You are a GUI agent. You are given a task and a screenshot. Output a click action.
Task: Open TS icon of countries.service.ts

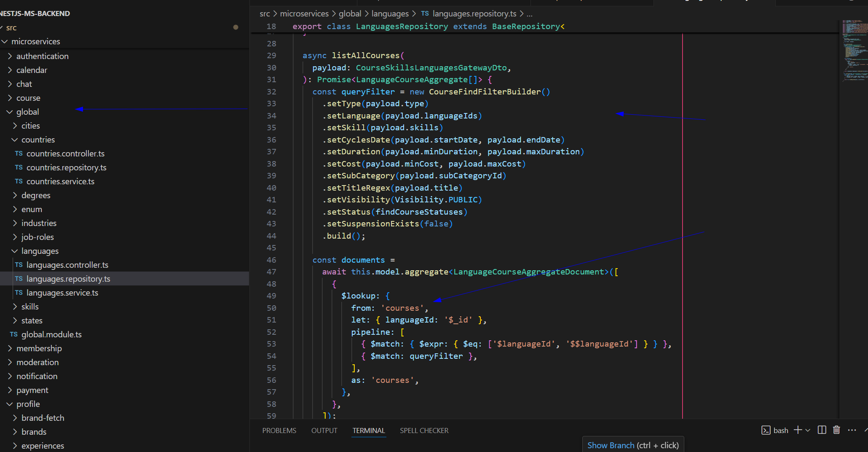point(19,181)
